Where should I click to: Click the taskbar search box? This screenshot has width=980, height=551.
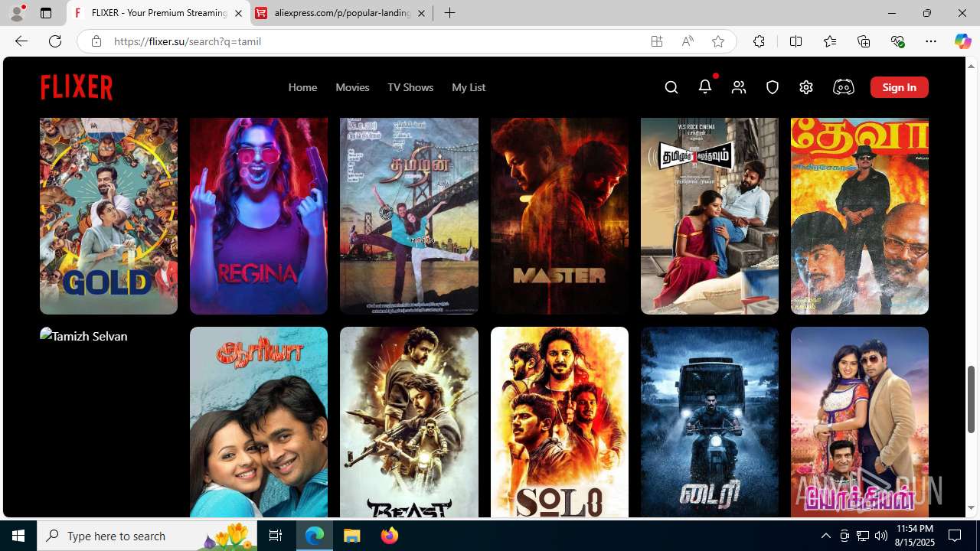point(147,536)
